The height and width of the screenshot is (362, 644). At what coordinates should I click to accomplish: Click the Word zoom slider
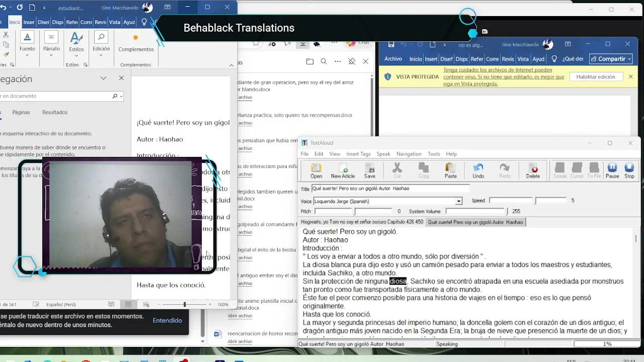[184, 304]
